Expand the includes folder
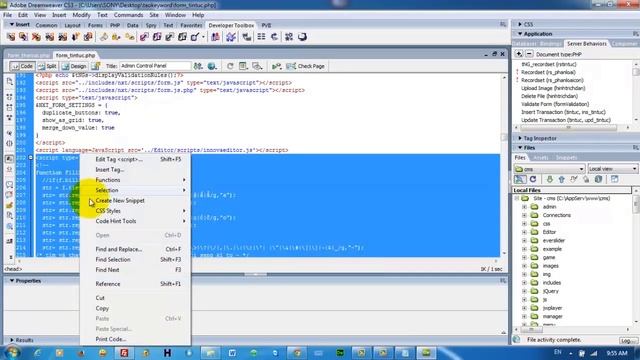The image size is (640, 360). pyautogui.click(x=524, y=283)
